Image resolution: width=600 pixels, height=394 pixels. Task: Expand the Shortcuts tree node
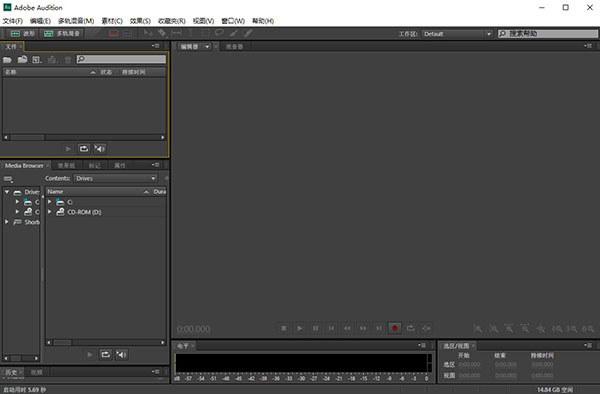tap(7, 222)
